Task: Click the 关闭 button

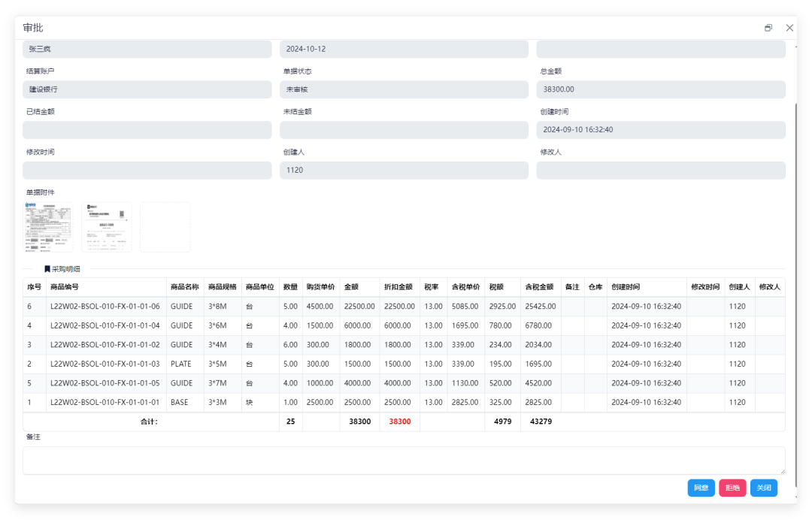Action: click(764, 488)
